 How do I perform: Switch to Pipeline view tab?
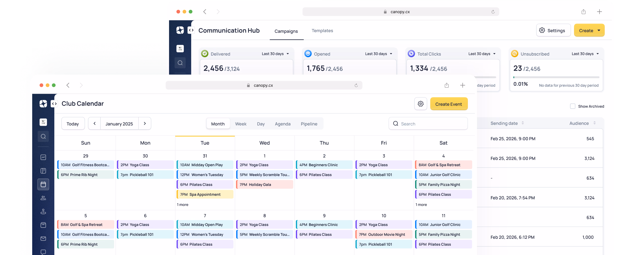[309, 124]
